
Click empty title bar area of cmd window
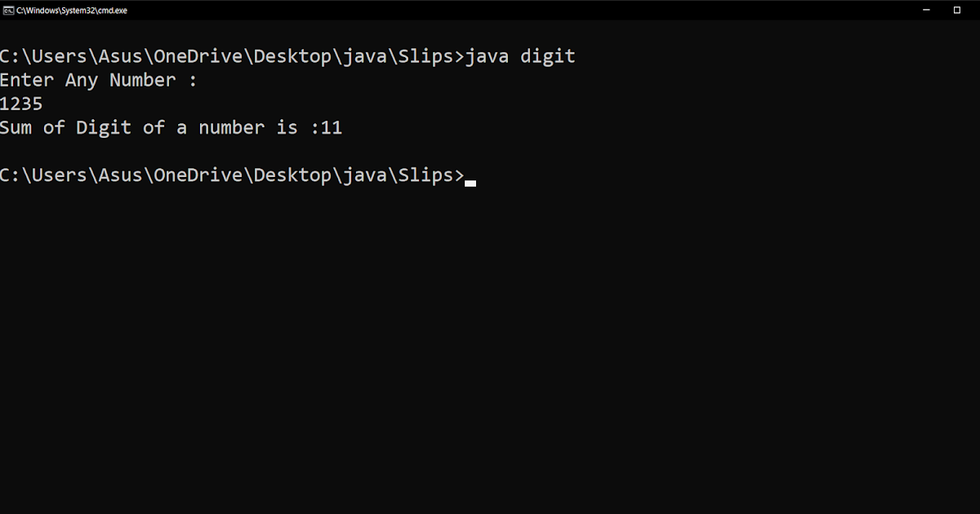pyautogui.click(x=490, y=11)
